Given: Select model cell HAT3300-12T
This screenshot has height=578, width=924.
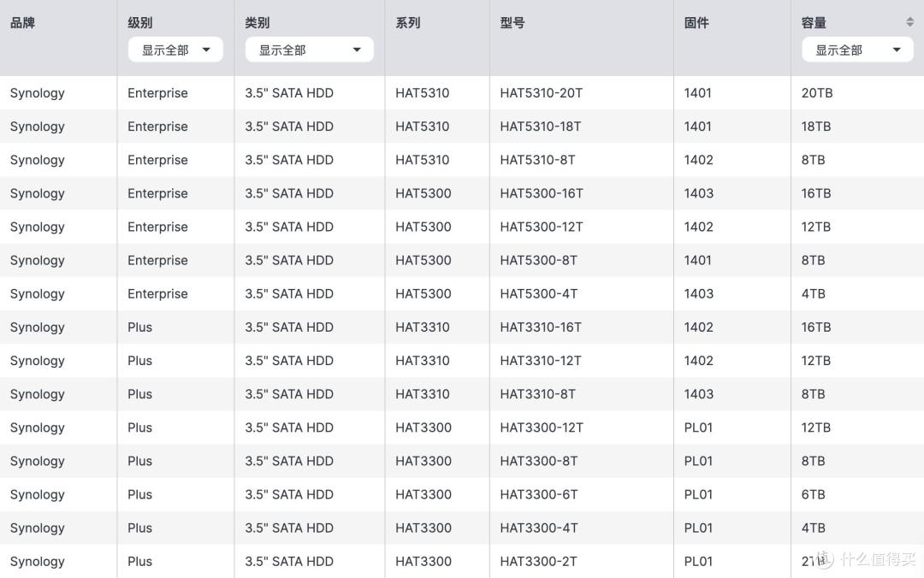Looking at the screenshot, I should point(542,428).
